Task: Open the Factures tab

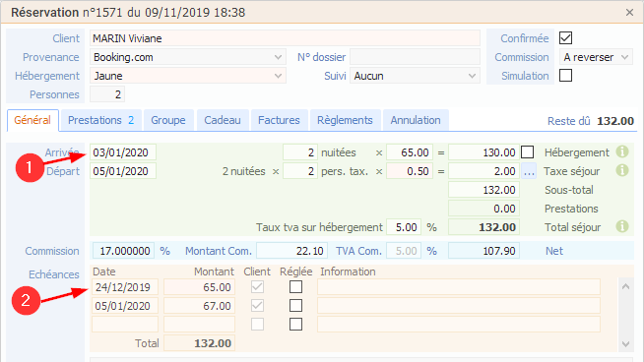Action: [x=279, y=120]
